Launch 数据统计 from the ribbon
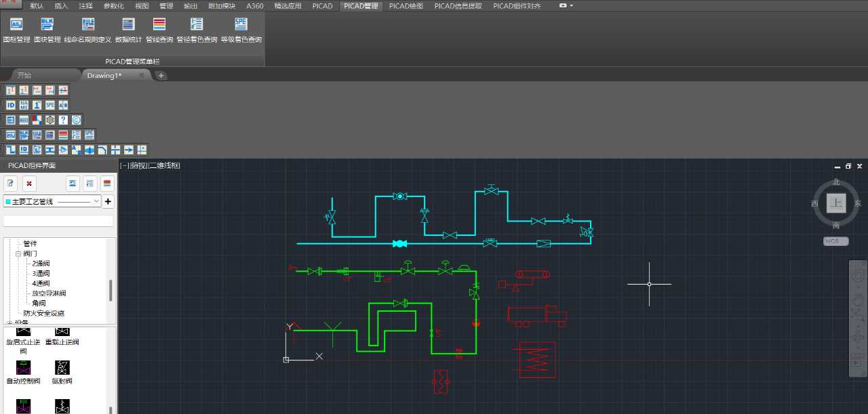Image resolution: width=868 pixels, height=414 pixels. click(x=128, y=25)
